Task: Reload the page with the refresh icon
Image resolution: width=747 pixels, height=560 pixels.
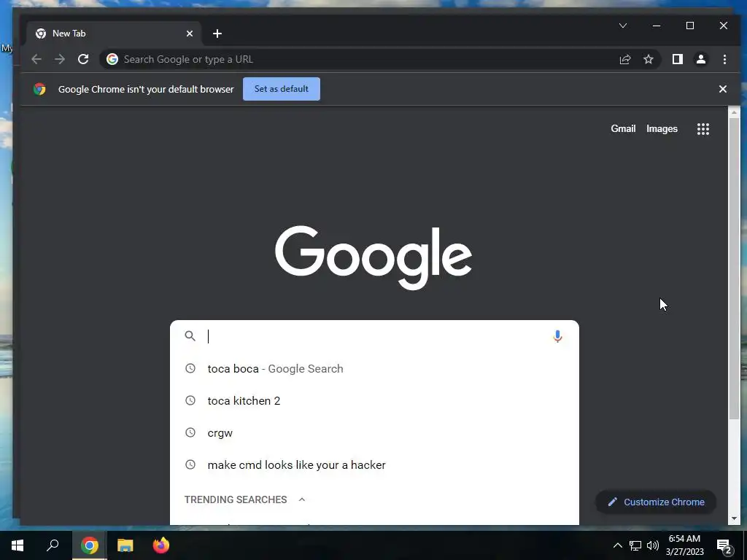Action: point(83,59)
